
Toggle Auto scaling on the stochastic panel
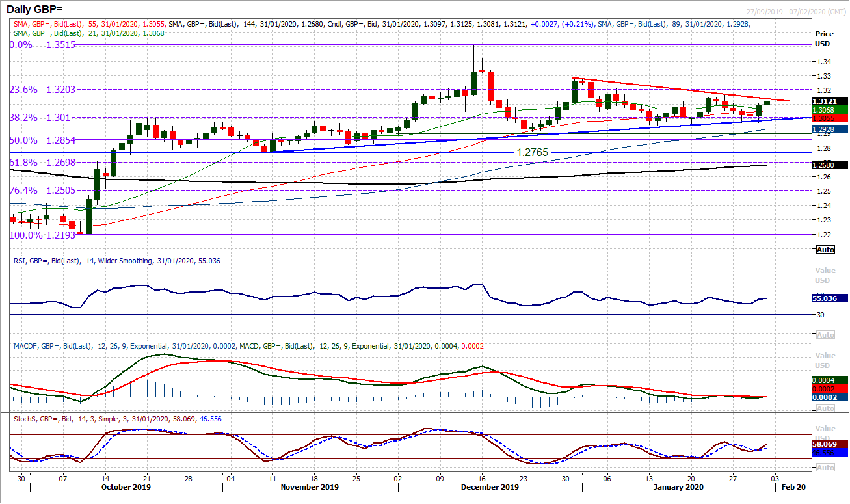(825, 467)
